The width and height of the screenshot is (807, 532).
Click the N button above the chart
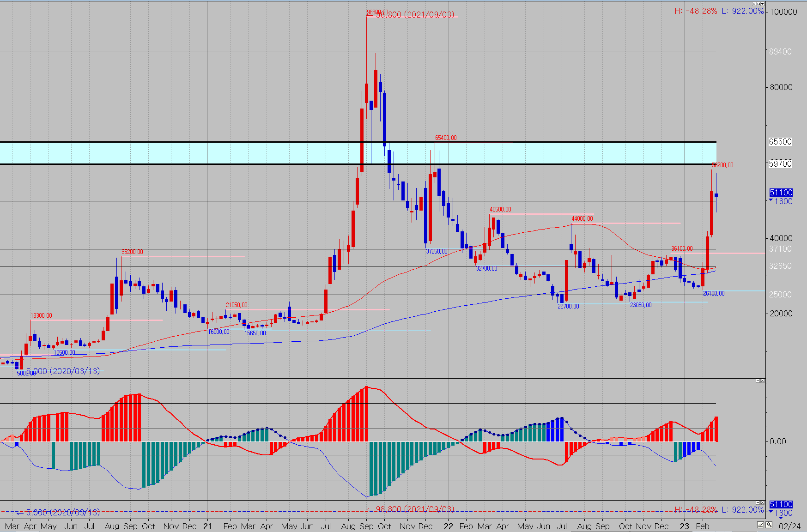click(754, 4)
